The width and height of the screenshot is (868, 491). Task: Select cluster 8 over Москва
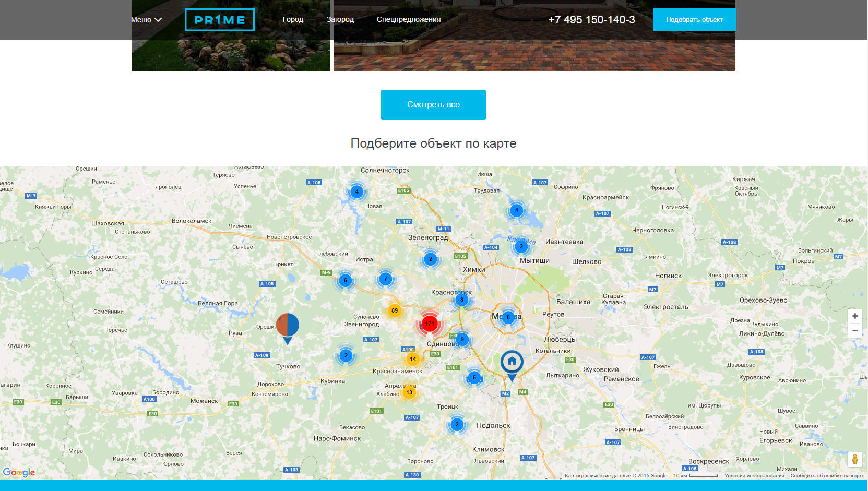508,317
